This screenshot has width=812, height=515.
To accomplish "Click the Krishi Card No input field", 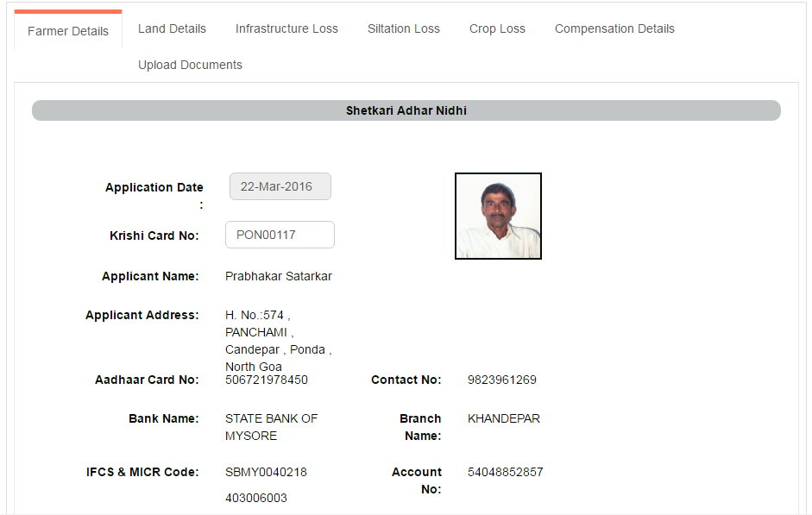I will click(280, 235).
